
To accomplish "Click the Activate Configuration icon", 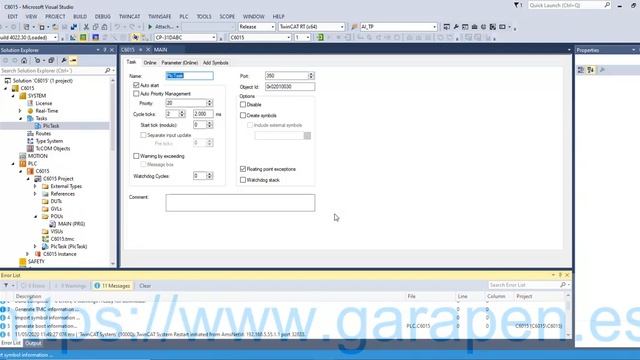I will 73,38.
